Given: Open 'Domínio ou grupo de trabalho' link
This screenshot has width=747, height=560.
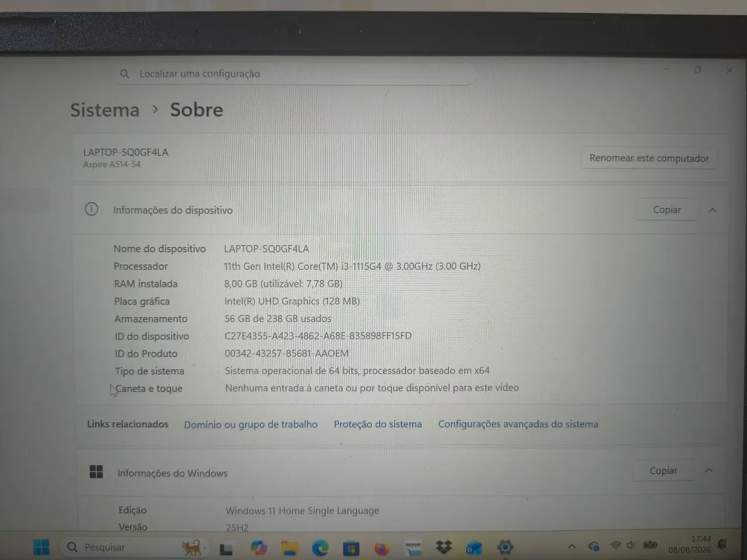Looking at the screenshot, I should pos(251,425).
